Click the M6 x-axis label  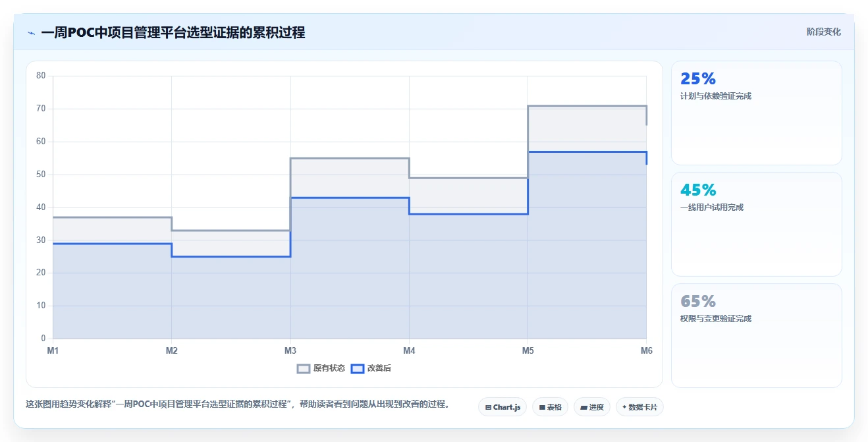tap(646, 350)
